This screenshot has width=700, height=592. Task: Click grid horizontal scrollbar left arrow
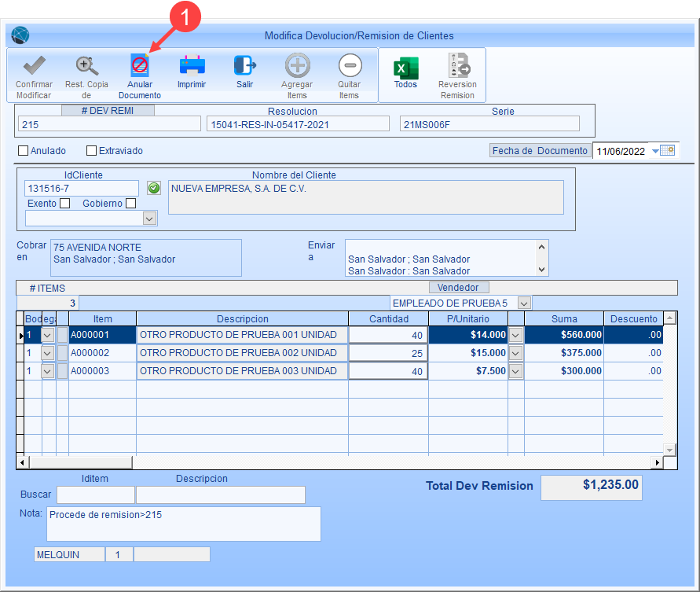point(24,462)
